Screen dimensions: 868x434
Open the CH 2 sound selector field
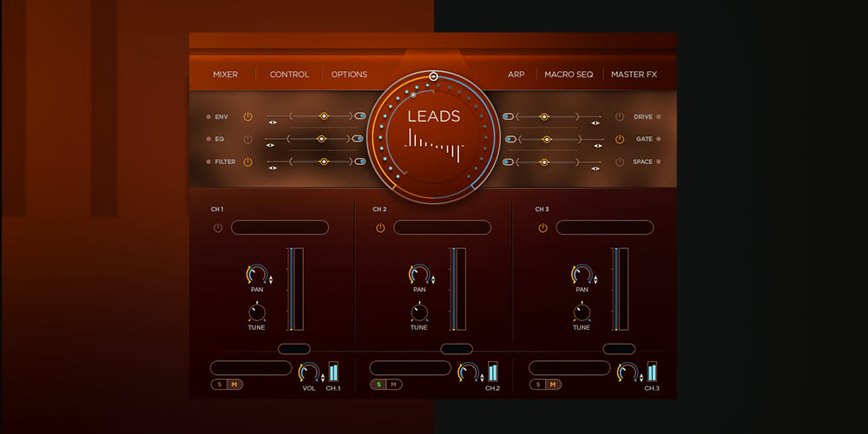pos(442,227)
